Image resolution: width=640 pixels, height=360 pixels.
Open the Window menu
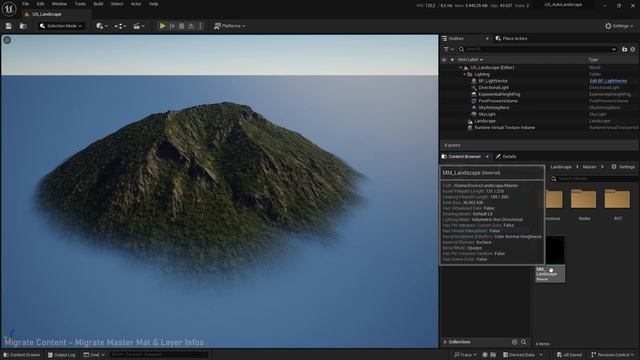tap(59, 4)
